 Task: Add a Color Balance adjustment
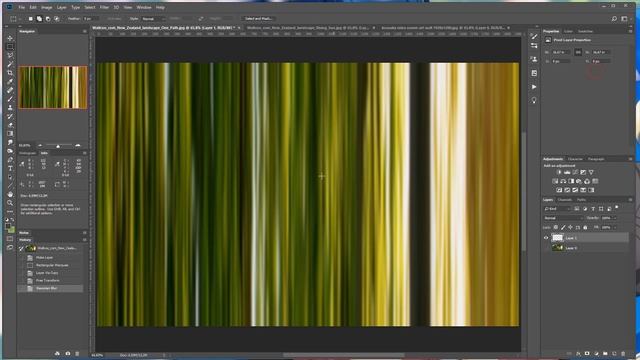(563, 181)
